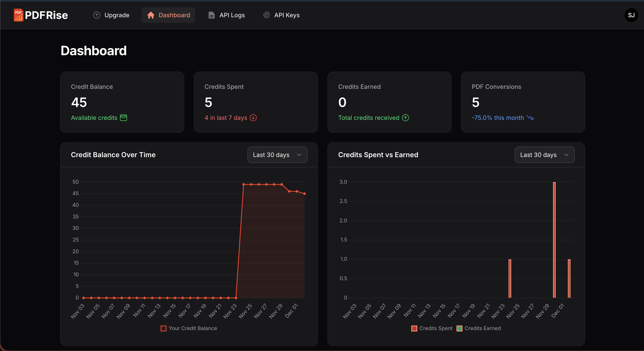Screen dimensions: 644x351
Task: Click the Upgrade link
Action: pos(117,15)
